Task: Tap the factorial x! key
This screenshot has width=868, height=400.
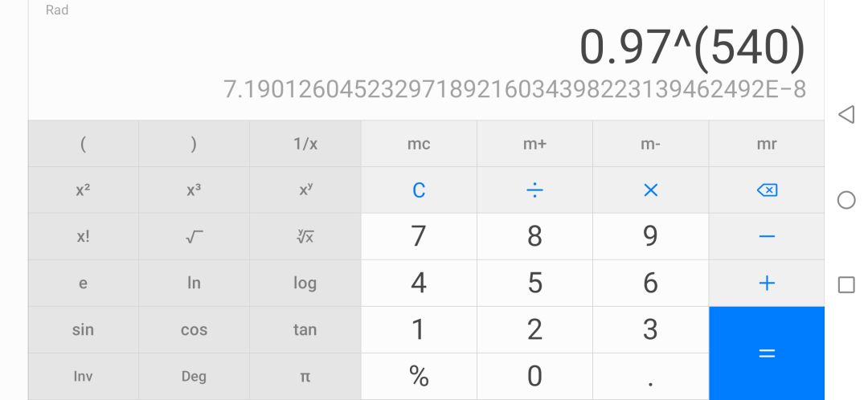Action: click(x=83, y=237)
